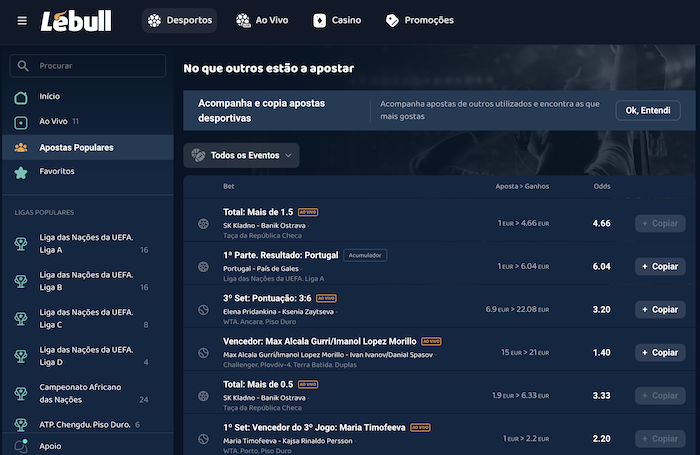Click the Aposta > Ganhos column header
The image size is (700, 455).
point(522,186)
